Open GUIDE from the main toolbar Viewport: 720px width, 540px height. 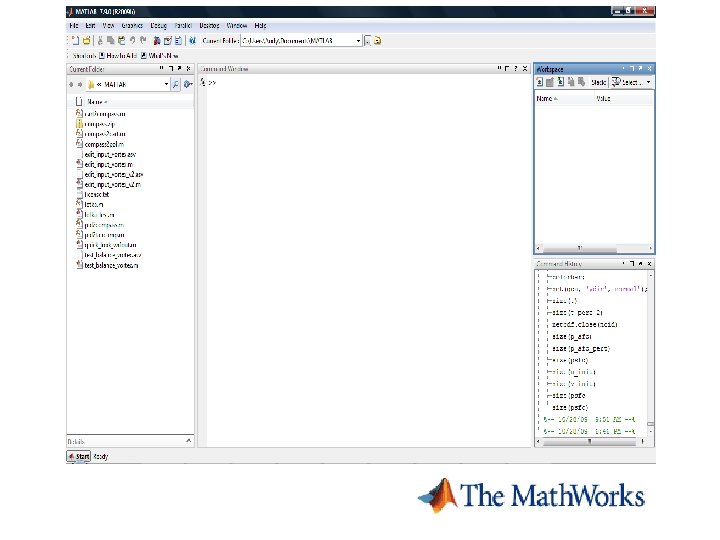(x=168, y=40)
